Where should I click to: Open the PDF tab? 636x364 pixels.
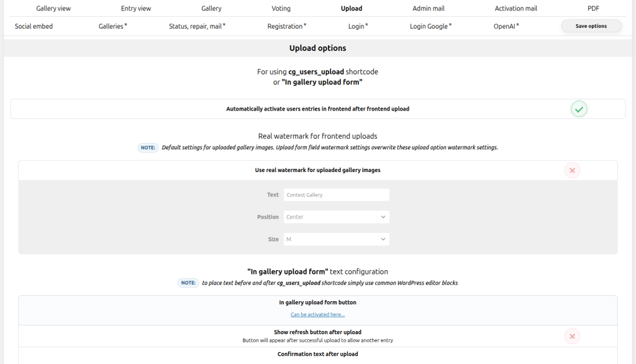(593, 9)
